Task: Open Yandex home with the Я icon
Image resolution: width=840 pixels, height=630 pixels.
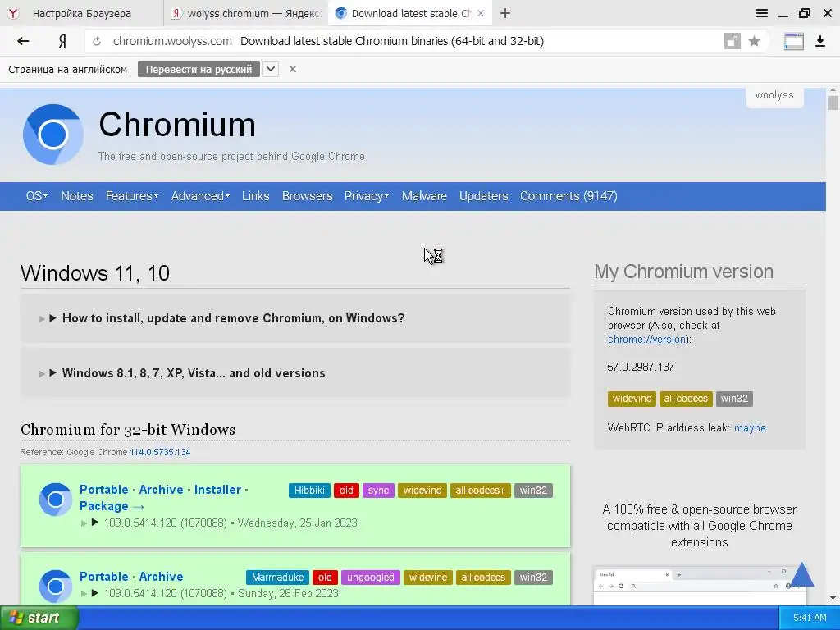Action: (62, 41)
